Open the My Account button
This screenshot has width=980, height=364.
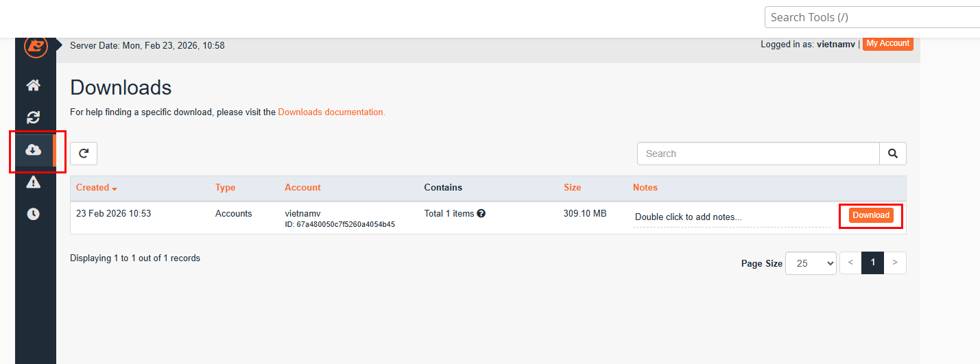(x=887, y=43)
